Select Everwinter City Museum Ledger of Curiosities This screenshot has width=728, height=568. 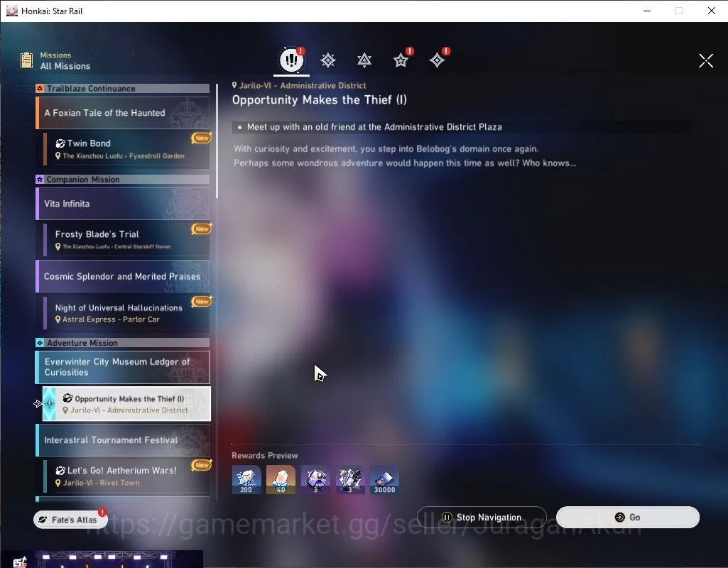(x=123, y=367)
